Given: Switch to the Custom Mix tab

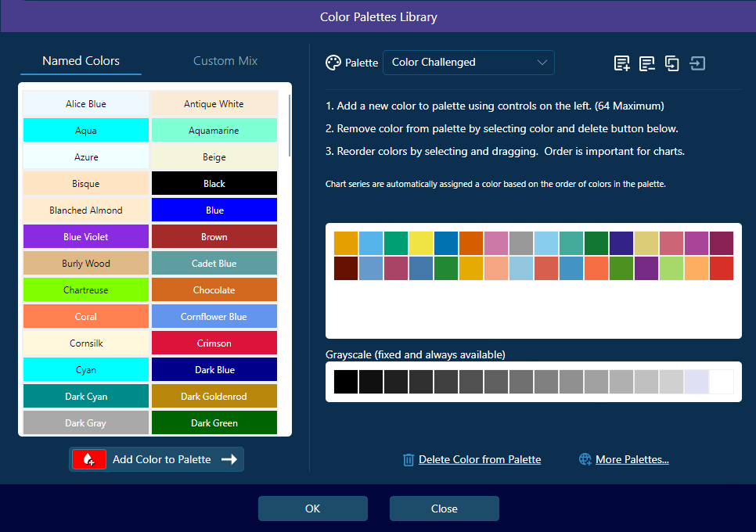Looking at the screenshot, I should (x=225, y=61).
